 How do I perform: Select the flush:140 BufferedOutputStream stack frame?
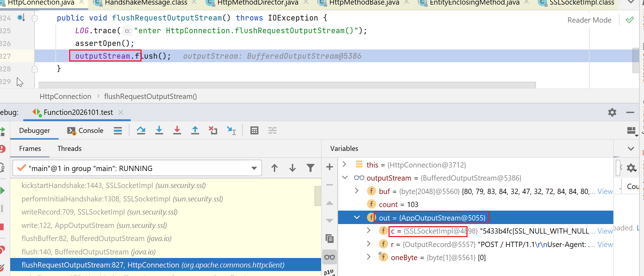(x=88, y=252)
